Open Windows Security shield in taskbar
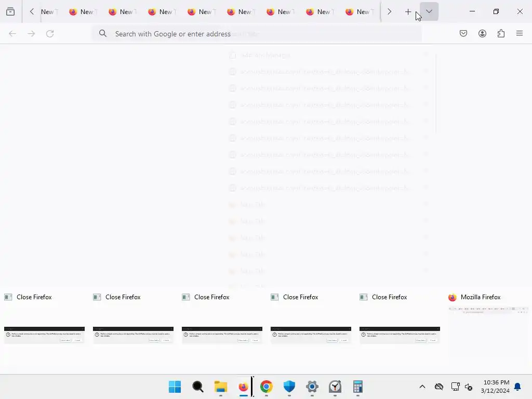532x399 pixels. tap(289, 387)
